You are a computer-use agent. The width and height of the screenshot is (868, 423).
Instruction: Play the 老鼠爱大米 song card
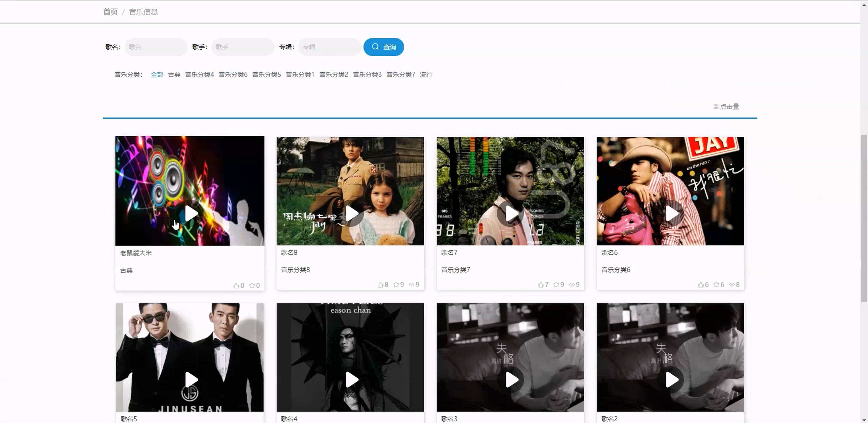point(191,214)
